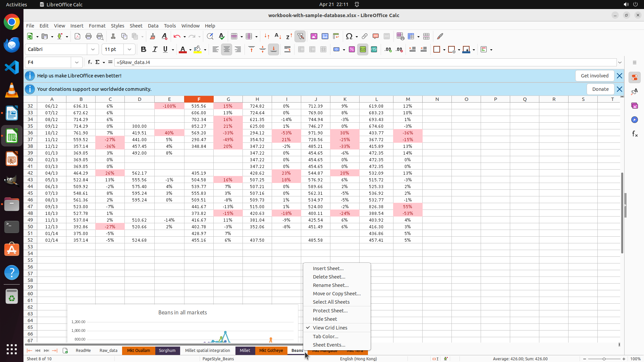644x362 pixels.
Task: Click the Donate button
Action: pyautogui.click(x=600, y=89)
